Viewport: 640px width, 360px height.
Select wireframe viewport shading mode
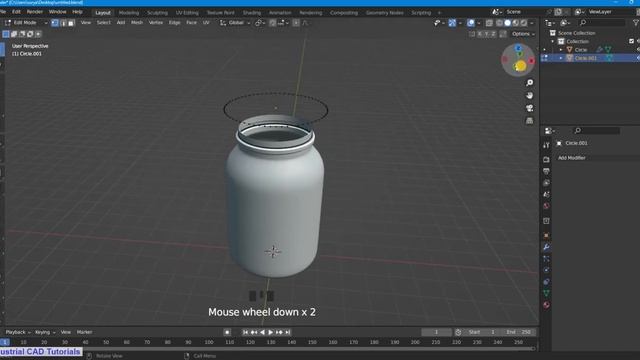(x=499, y=23)
